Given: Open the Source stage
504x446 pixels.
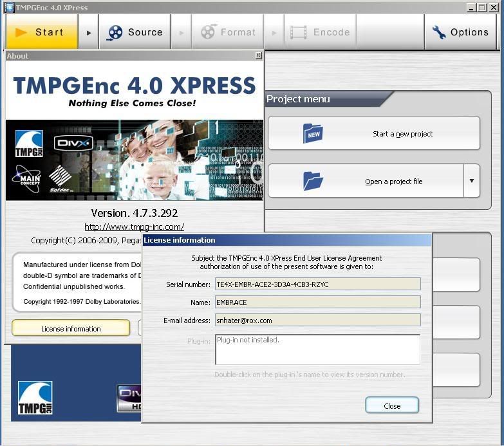Looking at the screenshot, I should [135, 32].
